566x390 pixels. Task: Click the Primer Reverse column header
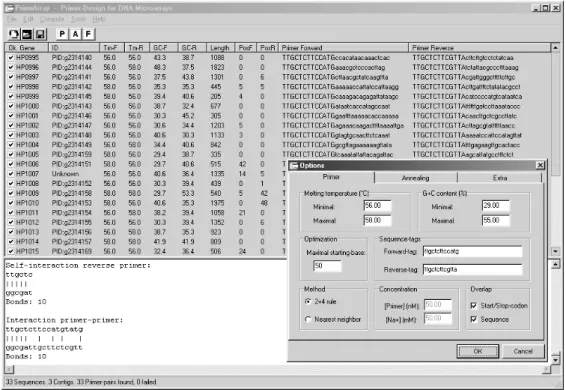(x=479, y=48)
